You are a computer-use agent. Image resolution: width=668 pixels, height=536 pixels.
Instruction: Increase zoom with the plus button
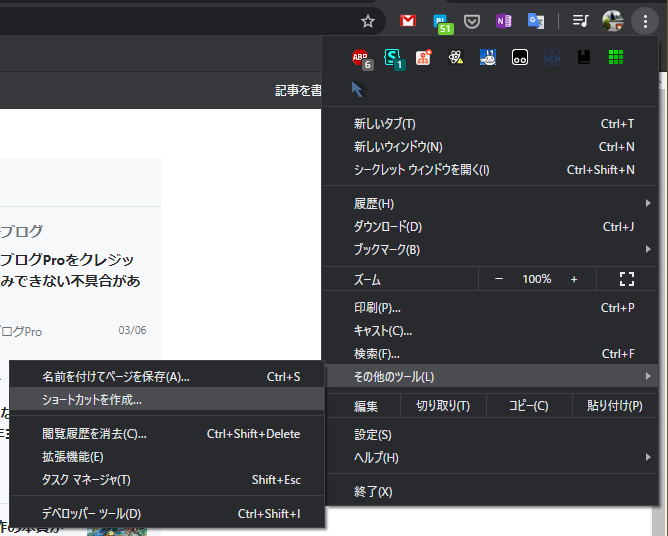(x=574, y=279)
